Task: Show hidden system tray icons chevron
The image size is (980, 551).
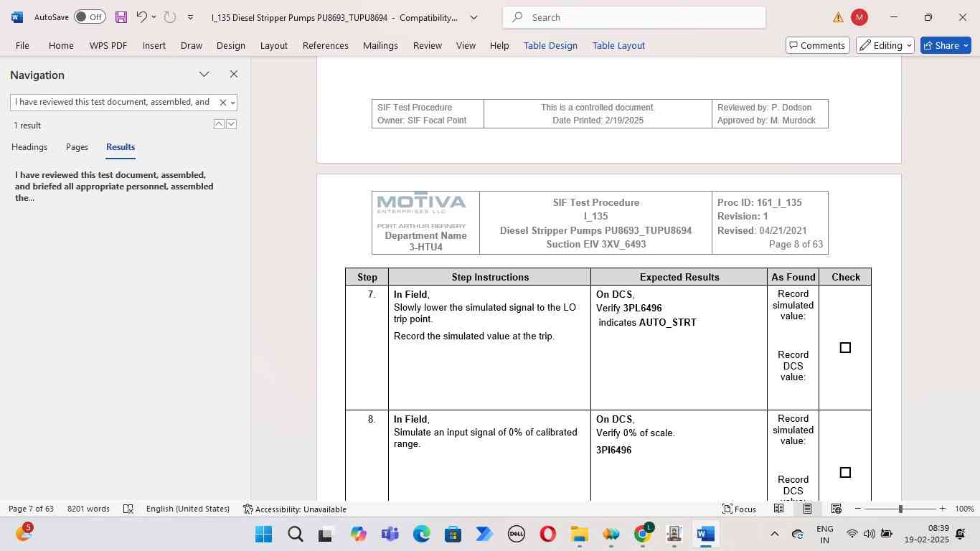Action: pos(774,534)
